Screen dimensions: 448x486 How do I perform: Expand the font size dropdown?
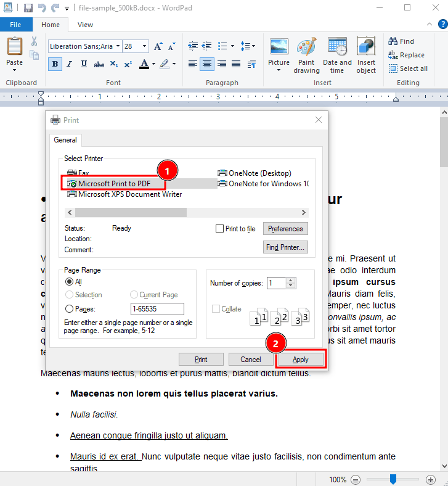144,46
